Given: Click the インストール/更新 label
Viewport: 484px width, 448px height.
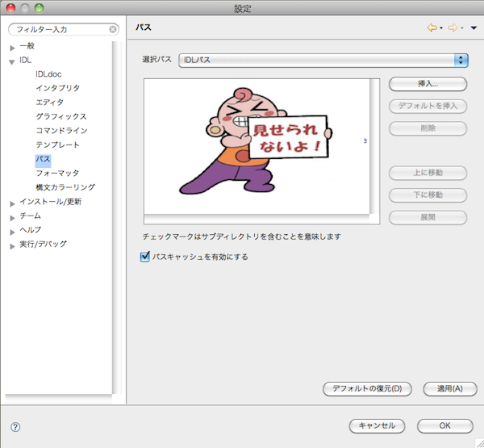Looking at the screenshot, I should pos(50,202).
